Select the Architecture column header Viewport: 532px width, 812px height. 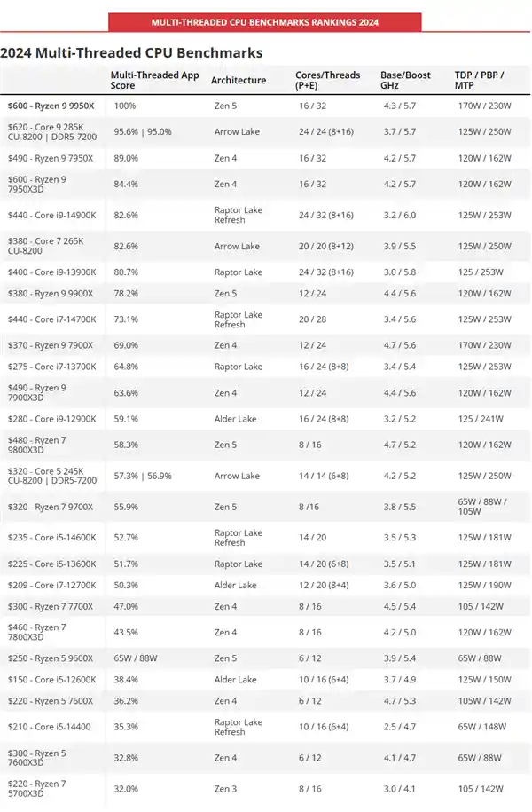(239, 81)
